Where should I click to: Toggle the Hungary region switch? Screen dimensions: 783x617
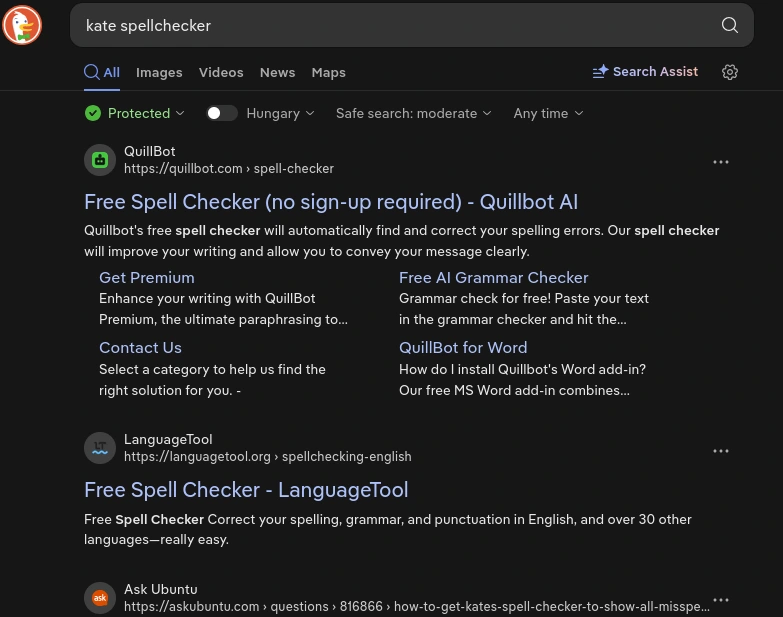pos(222,113)
